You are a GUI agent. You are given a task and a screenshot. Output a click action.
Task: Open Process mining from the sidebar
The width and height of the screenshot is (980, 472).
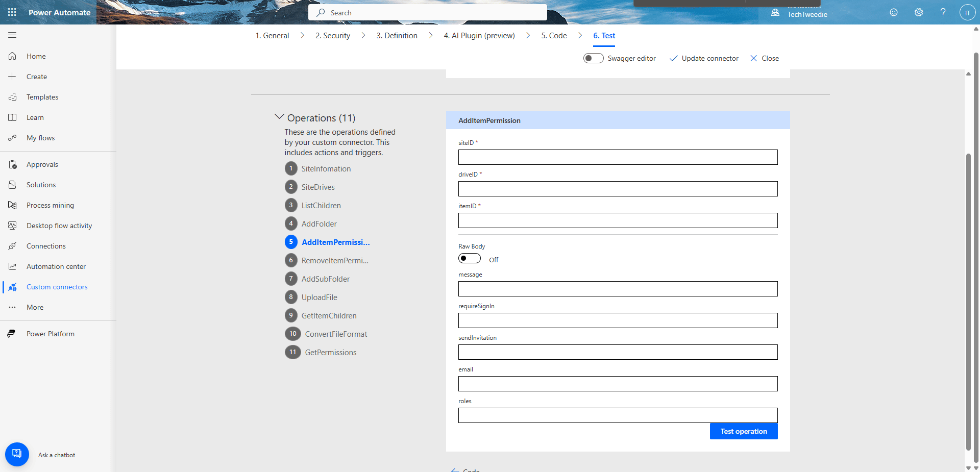coord(49,205)
